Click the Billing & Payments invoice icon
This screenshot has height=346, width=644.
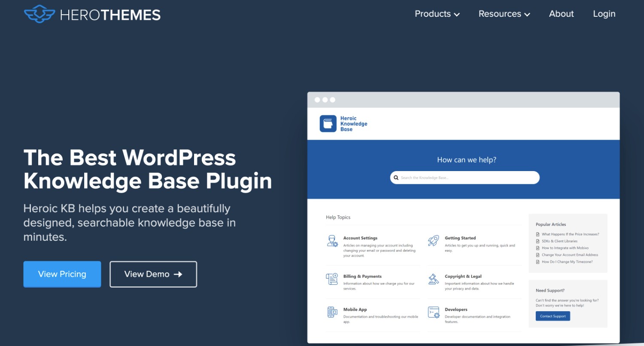(332, 279)
